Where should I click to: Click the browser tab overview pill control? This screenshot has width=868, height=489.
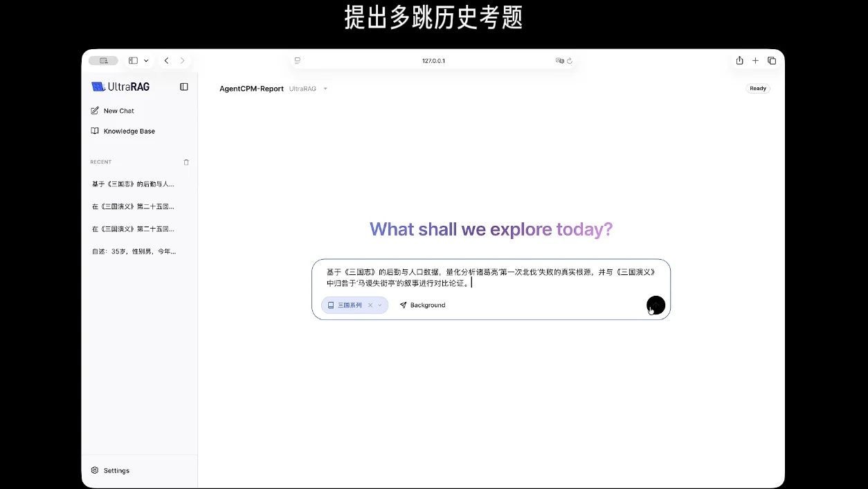[102, 60]
